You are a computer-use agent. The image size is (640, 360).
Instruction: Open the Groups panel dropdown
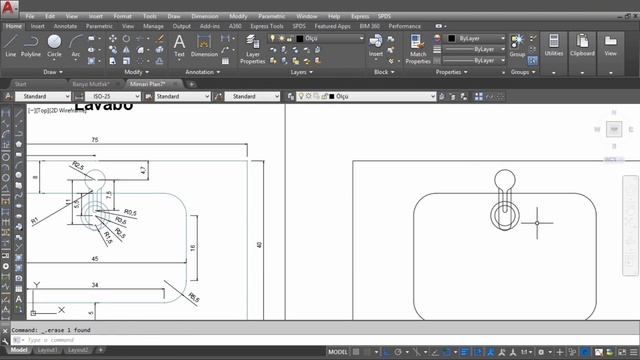coord(523,72)
